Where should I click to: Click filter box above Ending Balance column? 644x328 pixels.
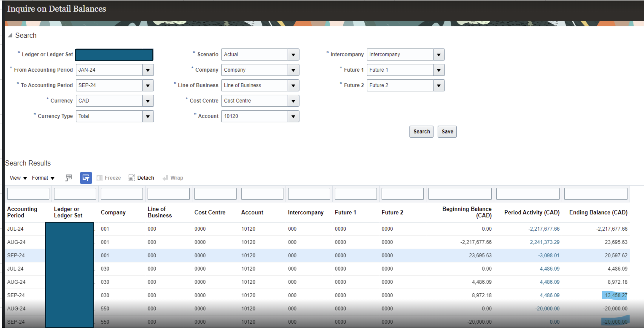click(596, 194)
